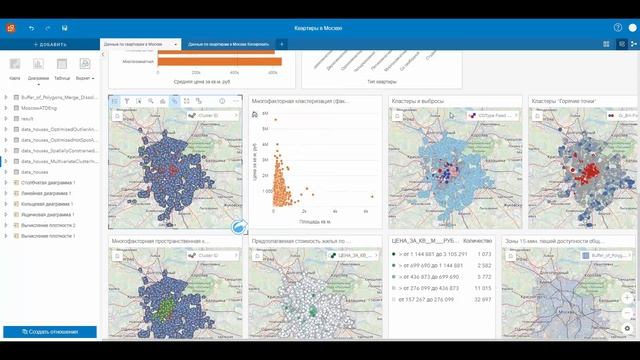Save the workbook
Screen dimensions: 640x360
pyautogui.click(x=64, y=28)
